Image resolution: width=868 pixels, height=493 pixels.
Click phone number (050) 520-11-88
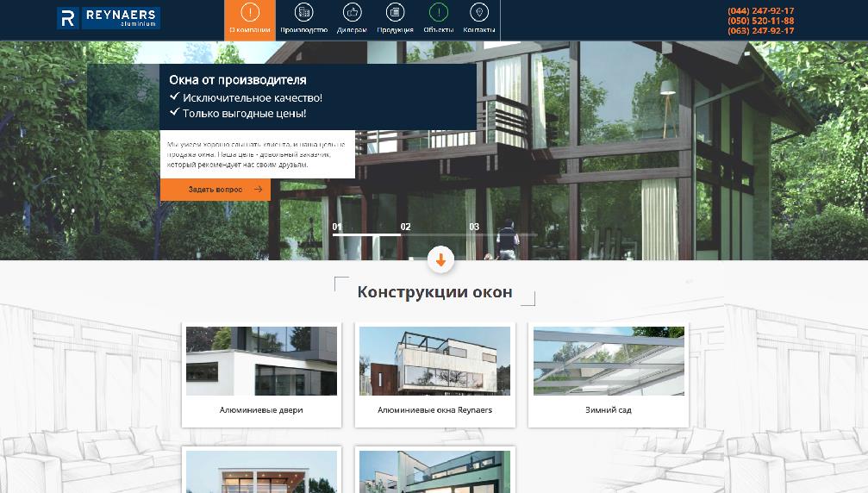760,21
